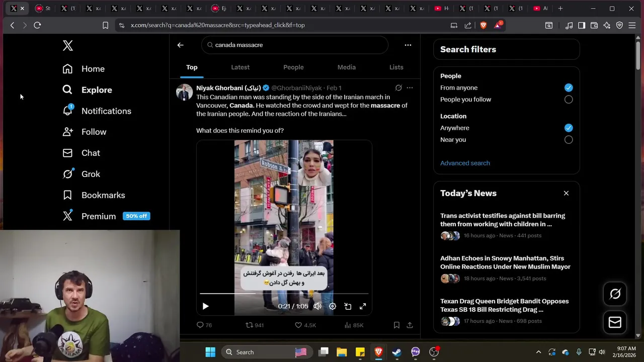Go back in browser history
Viewport: 644px width, 362px height.
[x=13, y=25]
